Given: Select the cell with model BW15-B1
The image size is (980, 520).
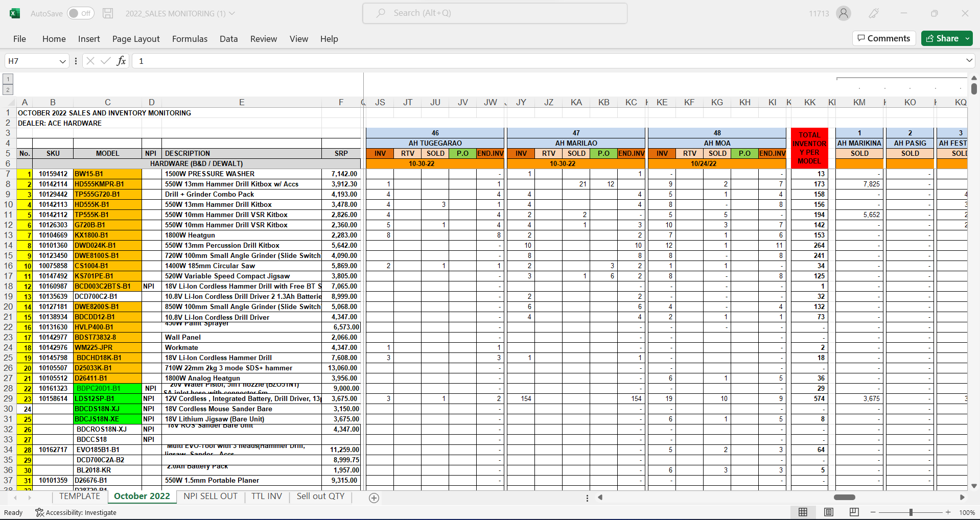Looking at the screenshot, I should click(107, 174).
